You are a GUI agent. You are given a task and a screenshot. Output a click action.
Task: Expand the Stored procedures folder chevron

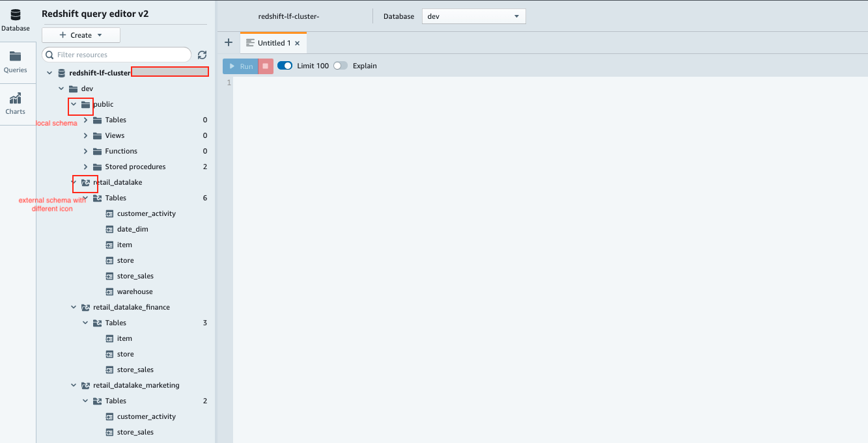tap(85, 167)
